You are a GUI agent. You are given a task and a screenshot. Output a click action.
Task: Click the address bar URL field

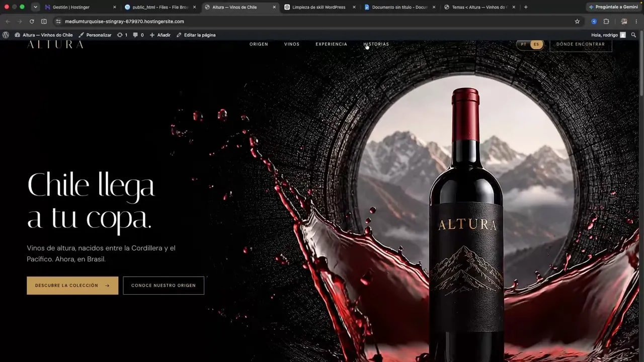click(317, 22)
